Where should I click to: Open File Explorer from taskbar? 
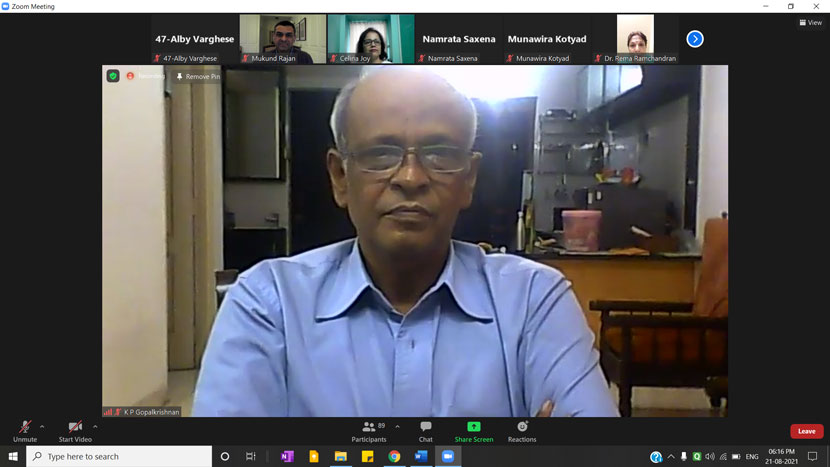point(340,456)
